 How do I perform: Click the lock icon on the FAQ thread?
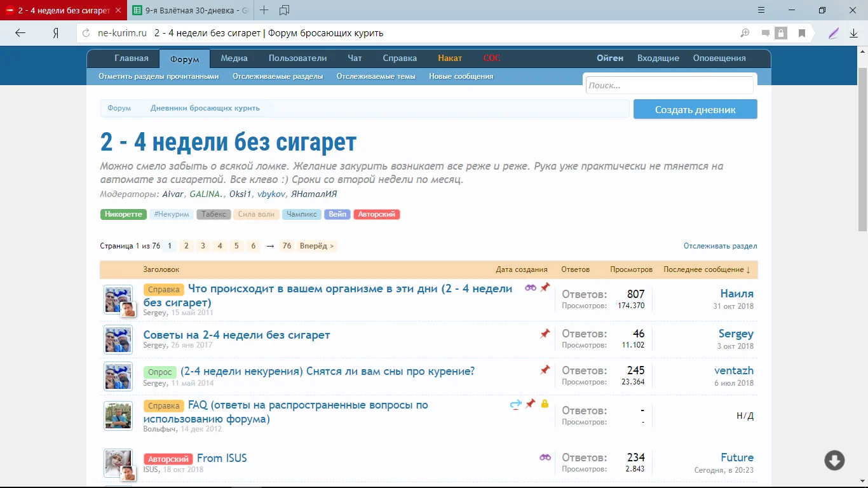545,403
